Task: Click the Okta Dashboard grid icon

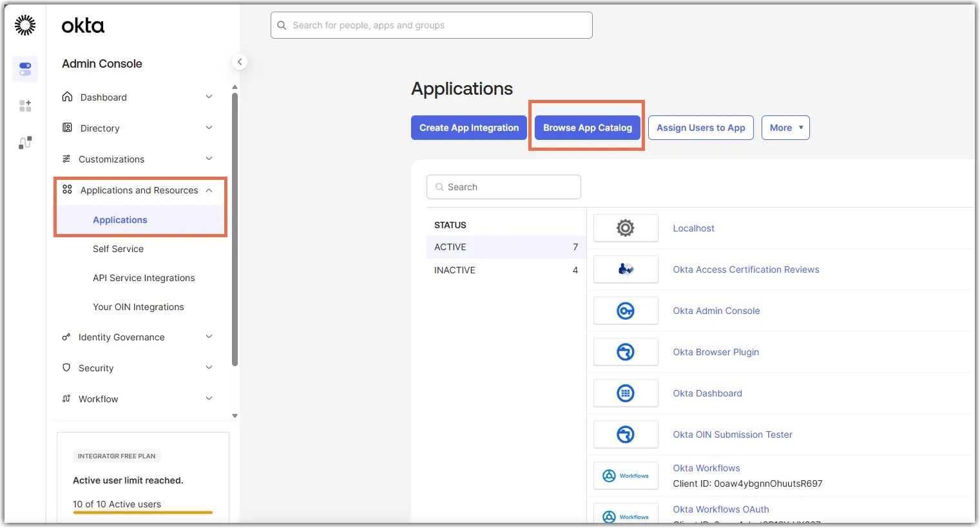Action: (626, 393)
